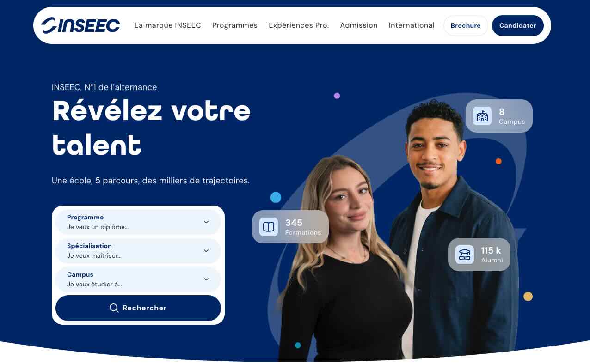Click the 345 Formations stat badge
Screen dimensions: 590x364
[290, 227]
